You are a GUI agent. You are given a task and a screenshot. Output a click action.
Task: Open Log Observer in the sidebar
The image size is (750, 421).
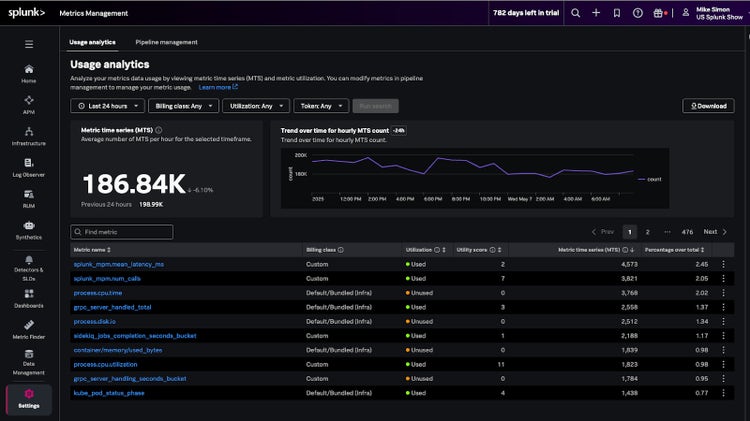pos(28,168)
